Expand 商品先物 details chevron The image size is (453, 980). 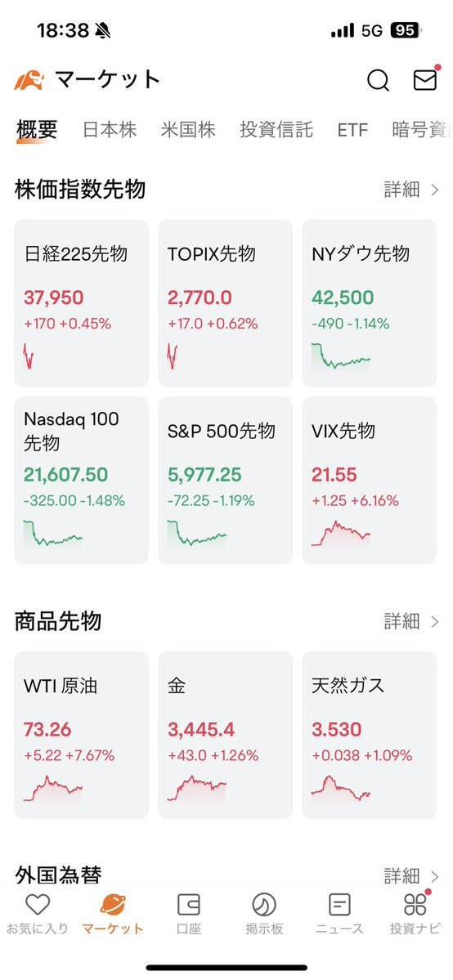435,621
